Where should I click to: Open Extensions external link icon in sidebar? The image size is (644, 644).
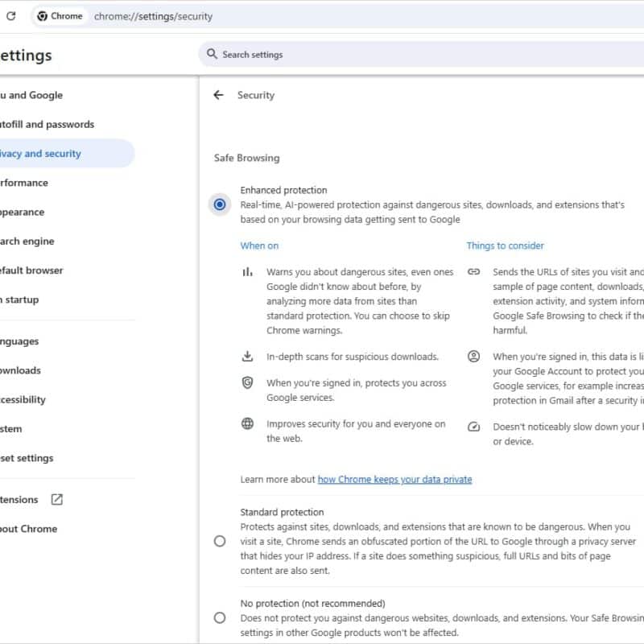tap(56, 499)
